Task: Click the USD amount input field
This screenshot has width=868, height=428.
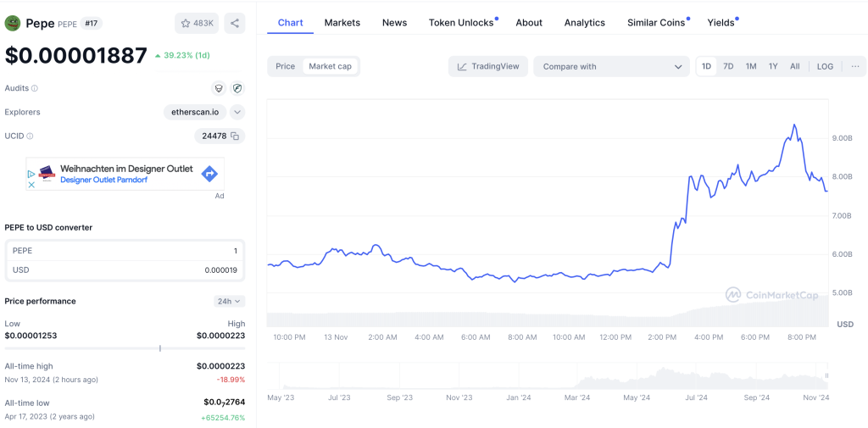Action: tap(125, 270)
